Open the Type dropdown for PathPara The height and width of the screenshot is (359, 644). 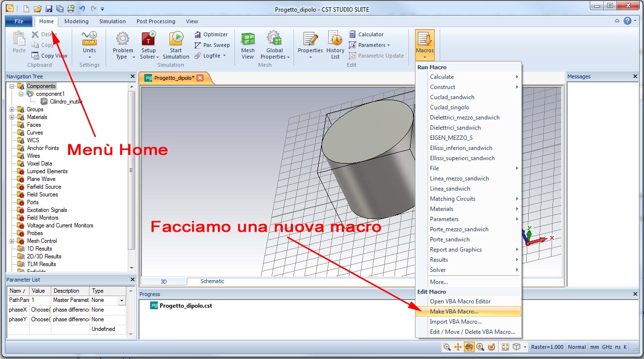121,300
